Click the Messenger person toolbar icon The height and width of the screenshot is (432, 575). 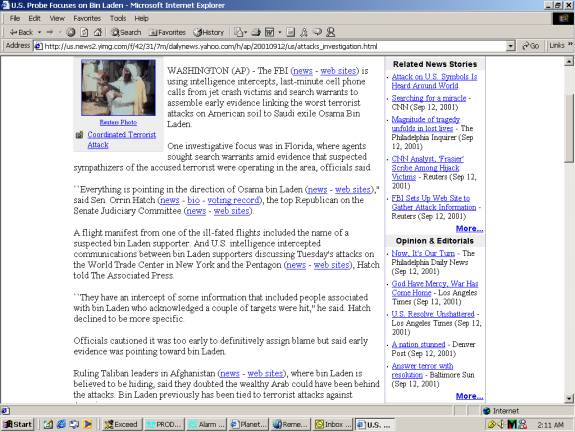[330, 32]
